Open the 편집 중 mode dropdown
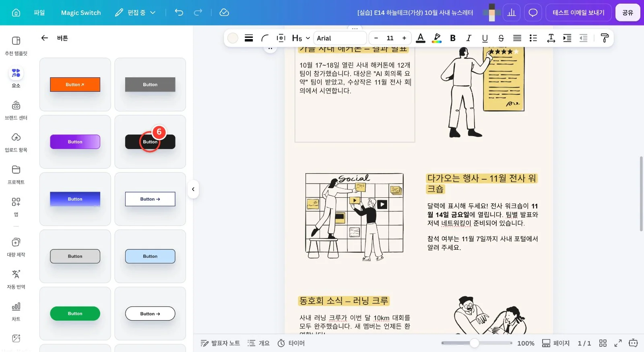Viewport: 644px width, 352px height. (x=135, y=12)
